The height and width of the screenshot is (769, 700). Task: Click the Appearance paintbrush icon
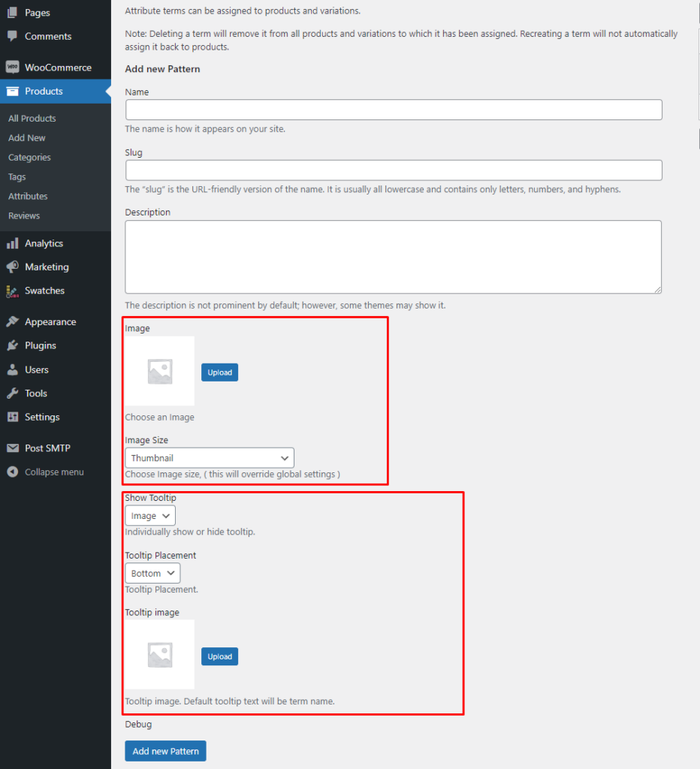tap(12, 321)
